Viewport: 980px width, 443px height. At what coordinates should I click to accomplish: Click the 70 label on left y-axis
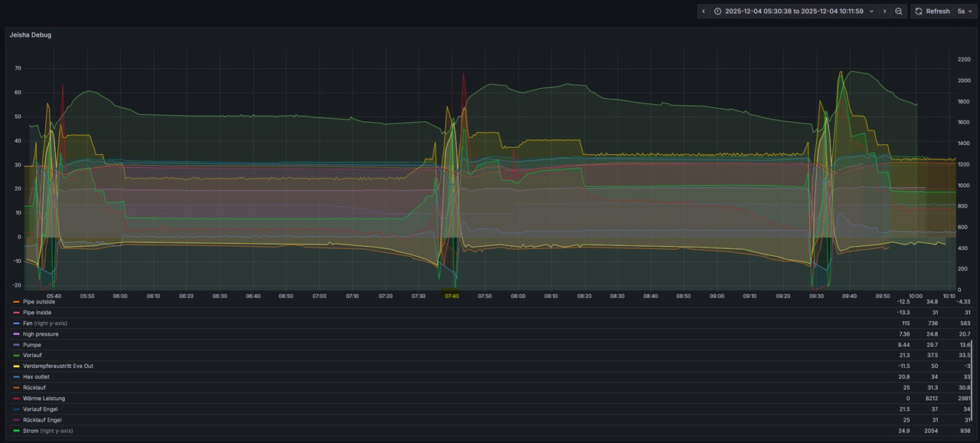[x=18, y=68]
